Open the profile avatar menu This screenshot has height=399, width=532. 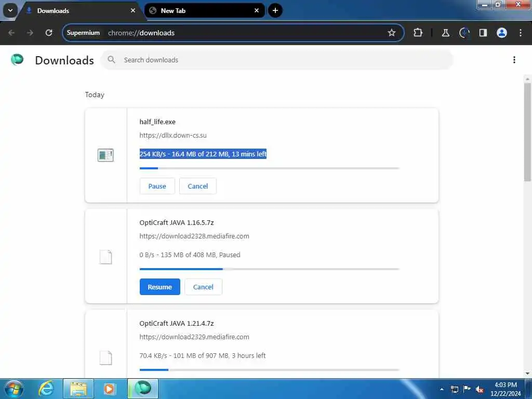(x=502, y=33)
